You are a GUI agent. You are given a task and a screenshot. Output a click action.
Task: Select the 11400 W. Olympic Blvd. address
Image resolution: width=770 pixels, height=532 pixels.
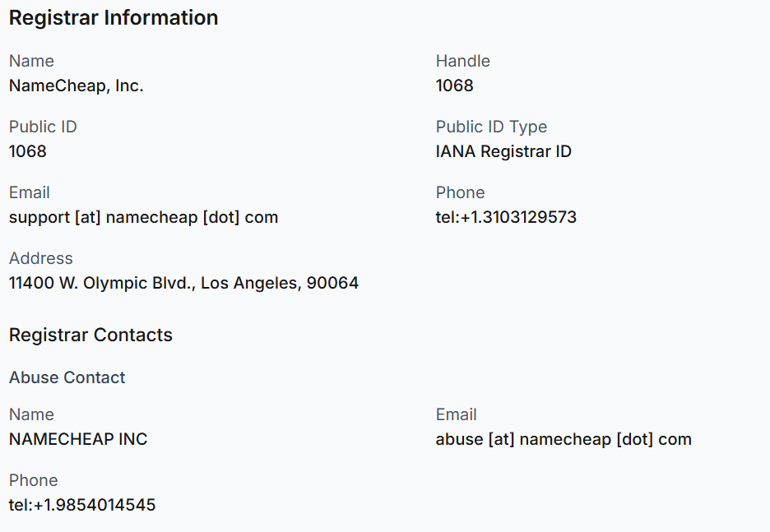point(183,283)
